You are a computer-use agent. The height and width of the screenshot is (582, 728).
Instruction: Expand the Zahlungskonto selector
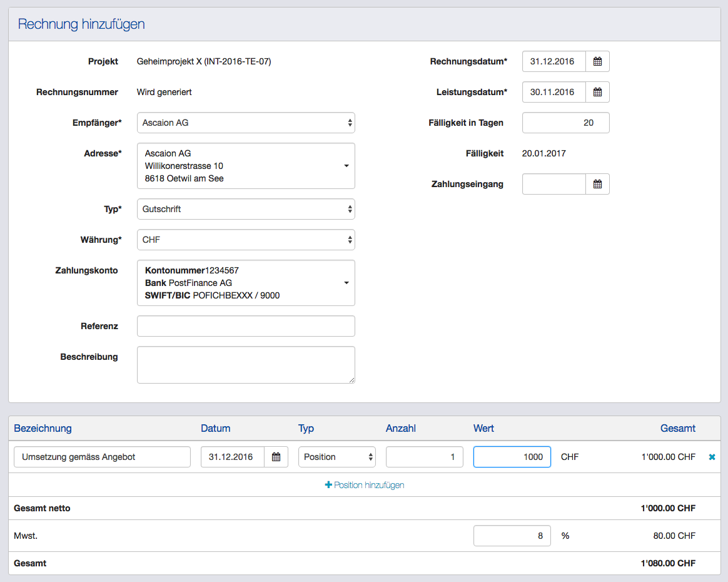pyautogui.click(x=246, y=283)
